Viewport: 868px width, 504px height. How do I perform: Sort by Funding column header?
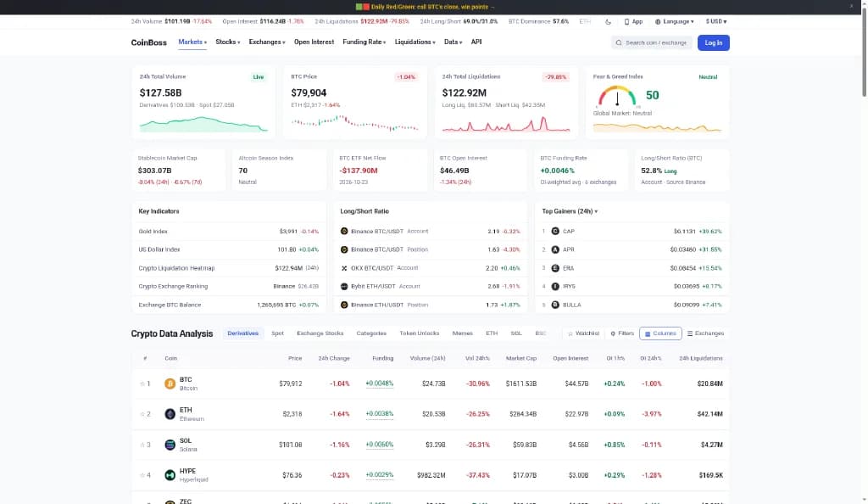(382, 358)
